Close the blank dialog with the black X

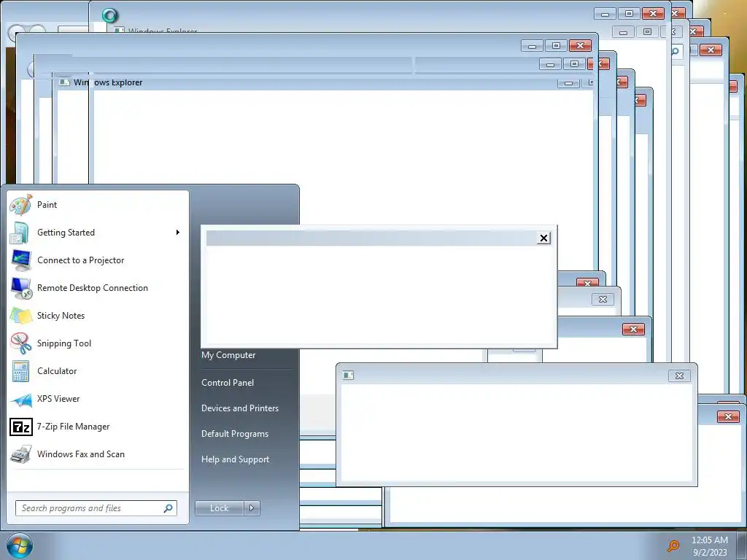click(543, 238)
